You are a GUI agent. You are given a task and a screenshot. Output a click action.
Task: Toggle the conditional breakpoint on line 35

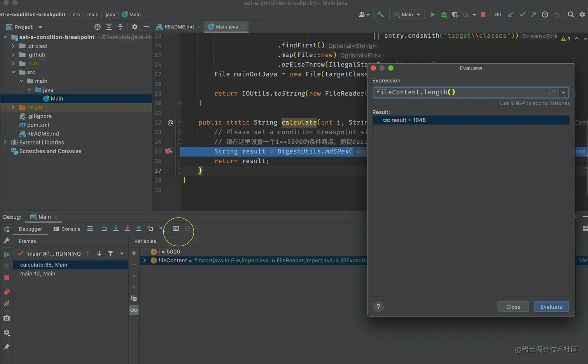168,151
